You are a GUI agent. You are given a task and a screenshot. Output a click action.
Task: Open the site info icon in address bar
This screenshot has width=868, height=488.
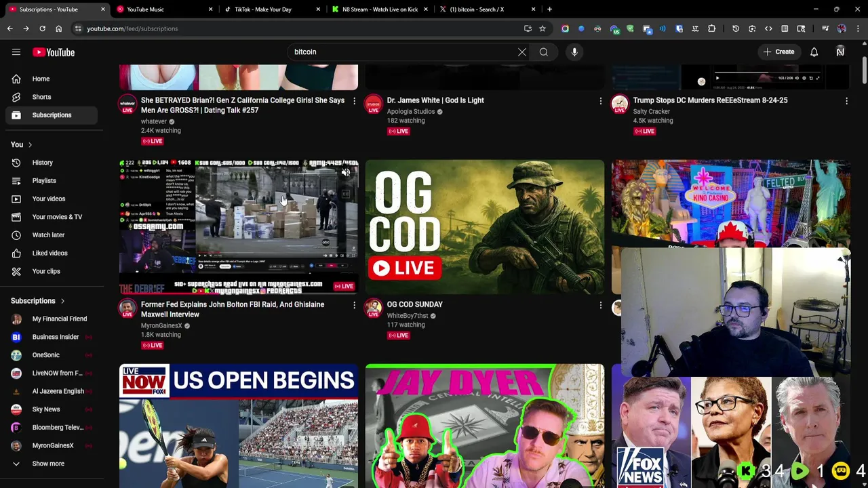click(78, 28)
